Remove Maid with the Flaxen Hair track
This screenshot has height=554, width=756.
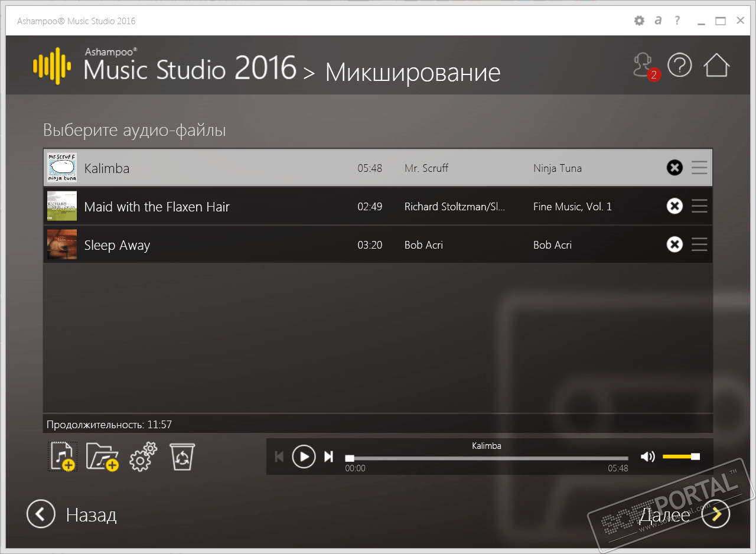click(674, 206)
